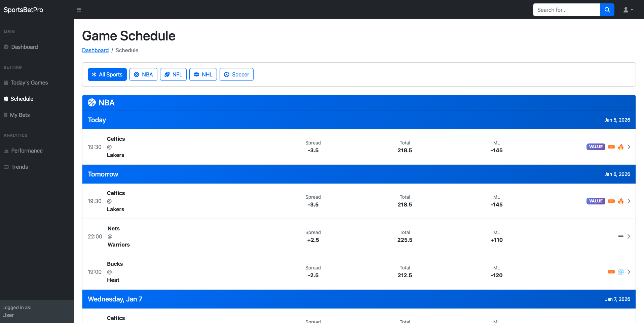Image resolution: width=644 pixels, height=323 pixels.
Task: Open the Performance analytics page
Action: pyautogui.click(x=27, y=151)
